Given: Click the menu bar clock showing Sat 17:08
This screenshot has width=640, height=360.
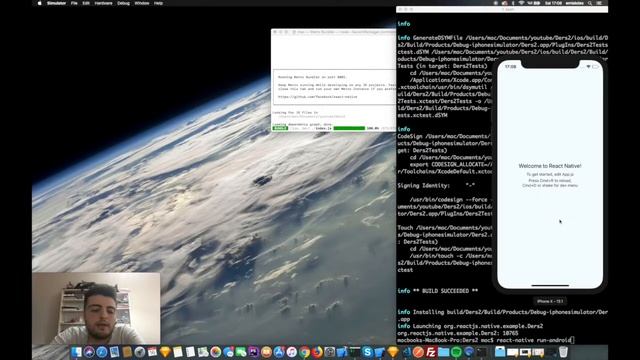Looking at the screenshot, I should (x=553, y=3).
